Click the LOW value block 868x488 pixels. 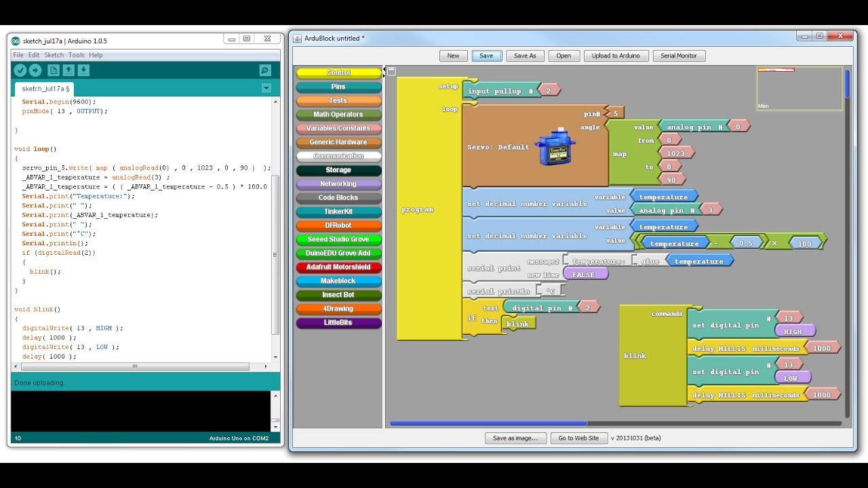[x=792, y=378]
